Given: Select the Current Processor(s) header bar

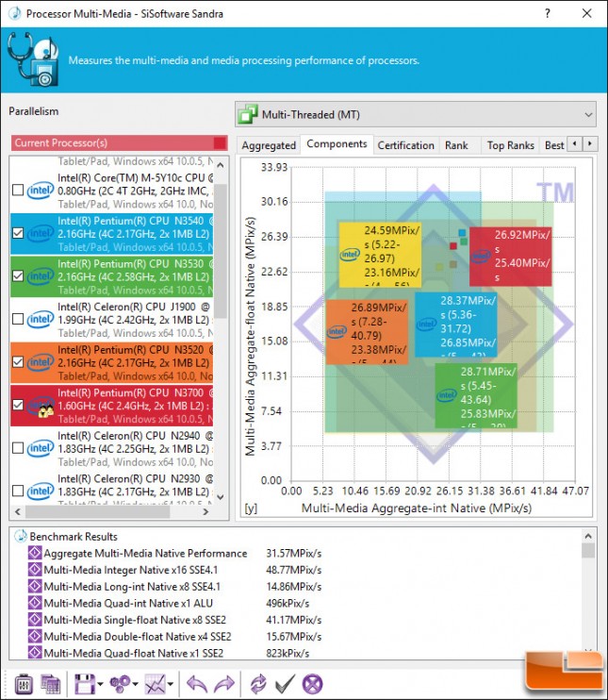Looking at the screenshot, I should [x=119, y=142].
